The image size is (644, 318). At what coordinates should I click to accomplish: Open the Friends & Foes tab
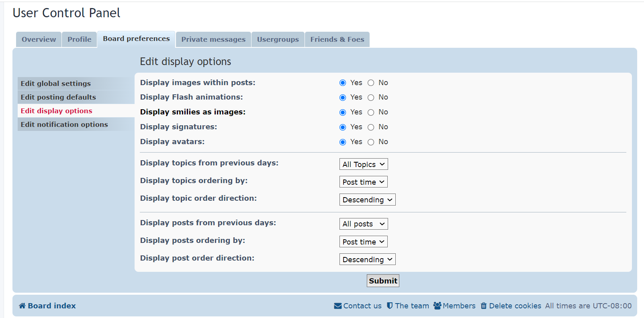pyautogui.click(x=337, y=39)
